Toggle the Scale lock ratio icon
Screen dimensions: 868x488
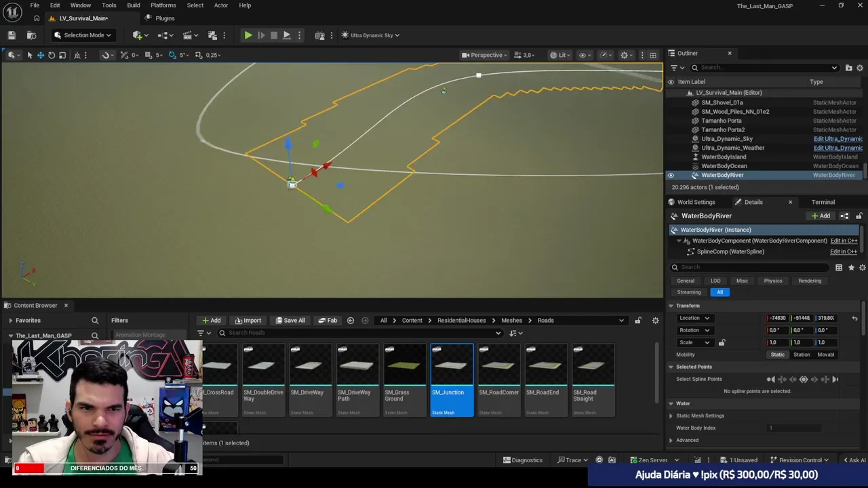pos(722,342)
